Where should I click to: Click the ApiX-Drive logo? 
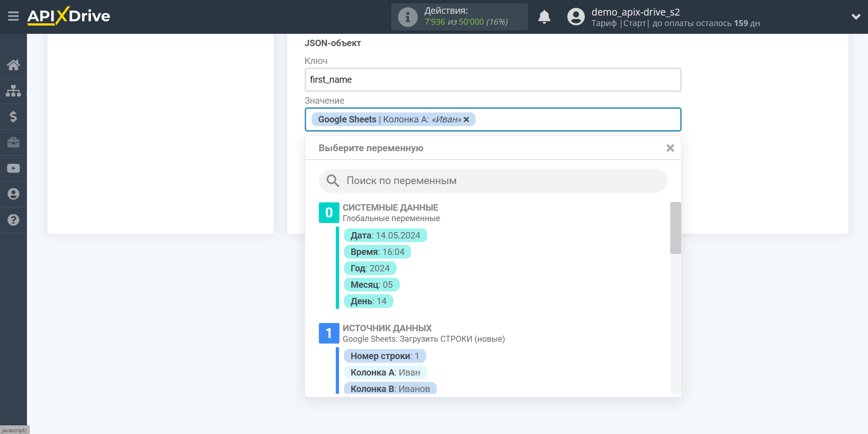69,16
